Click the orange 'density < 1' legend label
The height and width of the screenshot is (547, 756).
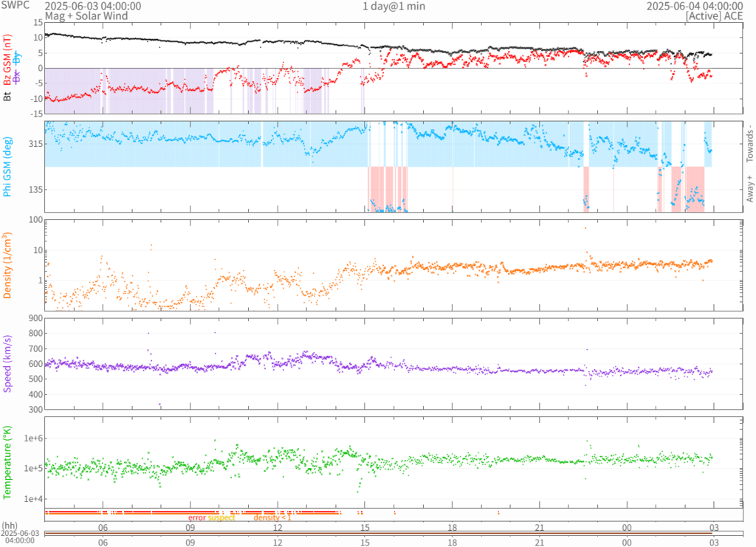tap(273, 518)
